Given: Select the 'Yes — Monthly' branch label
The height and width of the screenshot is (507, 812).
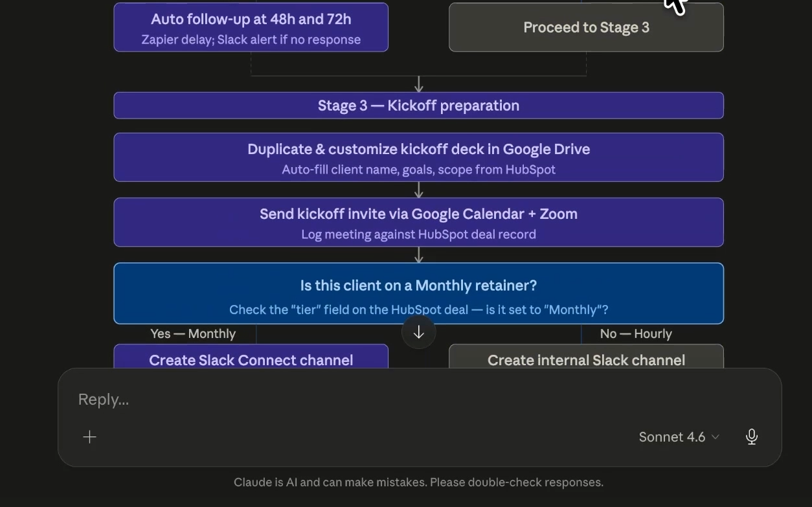Looking at the screenshot, I should click(x=192, y=333).
